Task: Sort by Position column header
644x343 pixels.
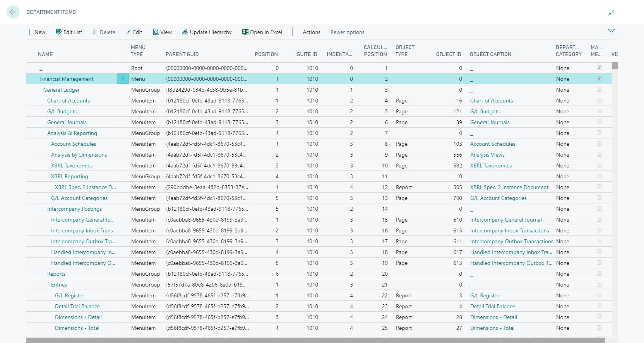Action: click(266, 54)
